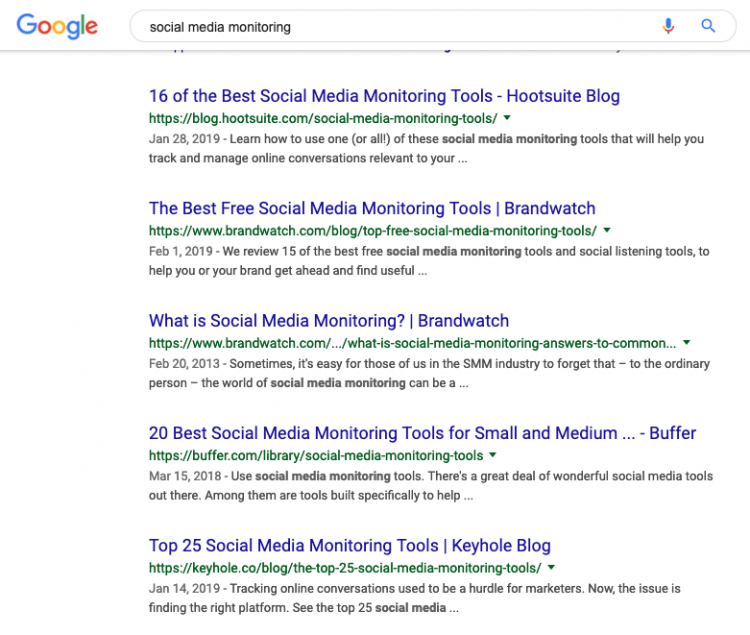Open 'The Best Free Social Media Monitoring Tools' result
750x635 pixels.
372,209
